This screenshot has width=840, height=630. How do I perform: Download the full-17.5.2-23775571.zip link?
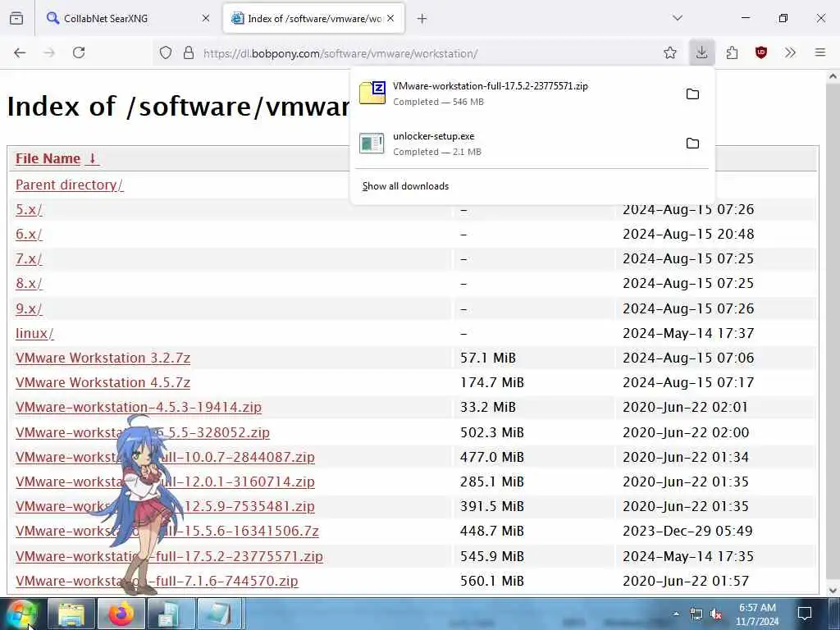pos(169,556)
